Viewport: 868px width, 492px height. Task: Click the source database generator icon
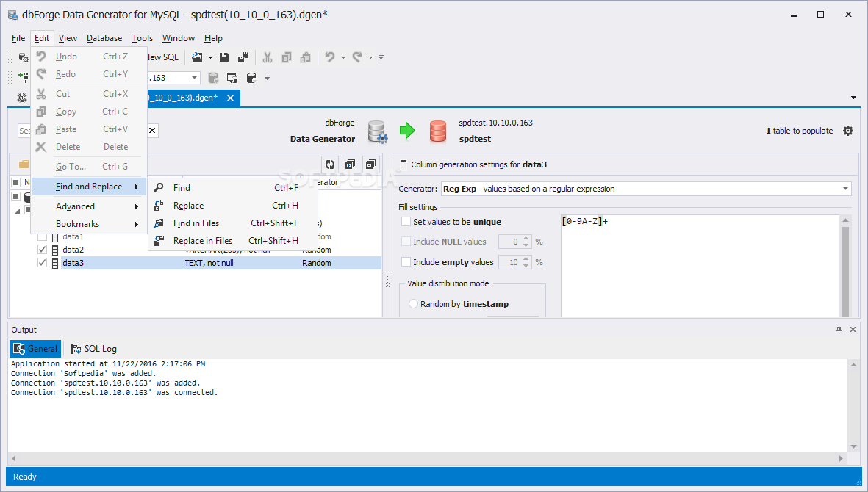pos(378,131)
